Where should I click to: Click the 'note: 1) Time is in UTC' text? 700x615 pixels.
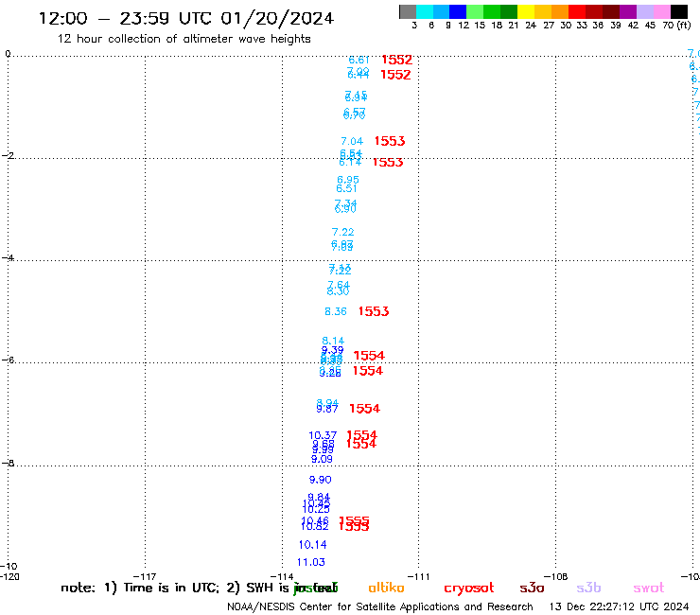pos(140,588)
